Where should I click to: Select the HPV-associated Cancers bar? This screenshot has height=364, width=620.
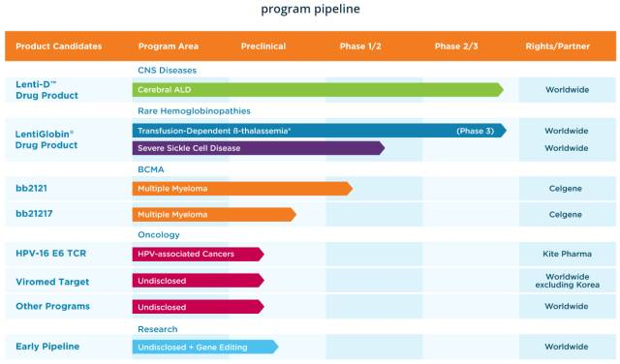pyautogui.click(x=198, y=255)
